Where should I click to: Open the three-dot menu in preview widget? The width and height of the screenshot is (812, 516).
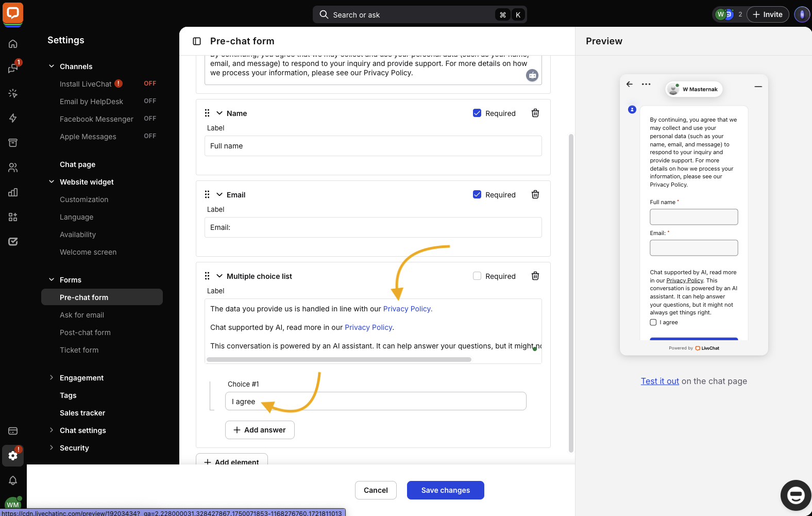tap(646, 84)
